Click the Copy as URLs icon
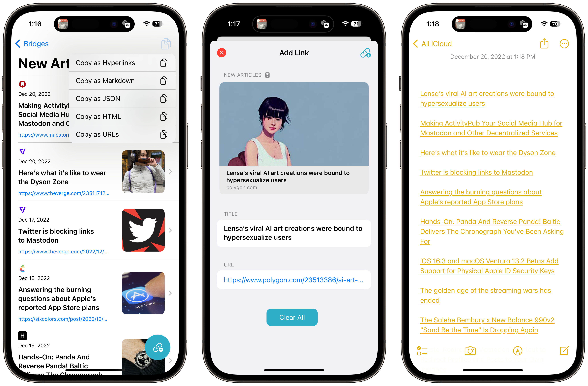The image size is (588, 386). point(164,134)
